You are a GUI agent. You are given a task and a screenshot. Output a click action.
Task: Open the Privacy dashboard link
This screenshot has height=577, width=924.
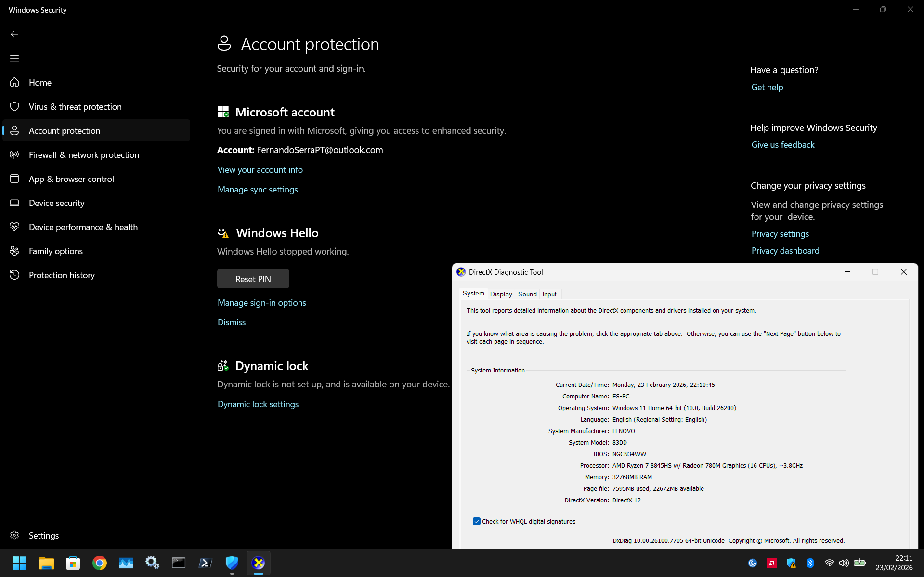tap(785, 251)
